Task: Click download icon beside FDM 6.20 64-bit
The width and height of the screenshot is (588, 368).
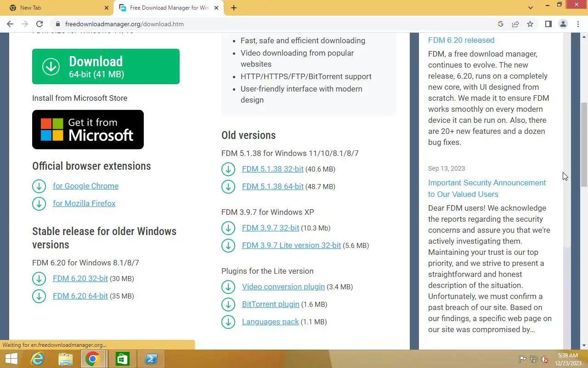Action: pyautogui.click(x=39, y=296)
